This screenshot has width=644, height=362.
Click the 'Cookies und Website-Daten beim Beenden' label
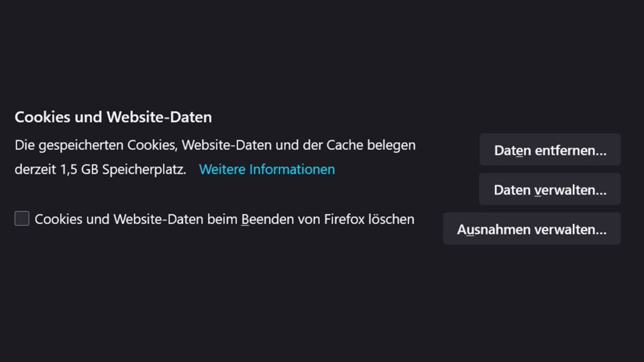[224, 219]
